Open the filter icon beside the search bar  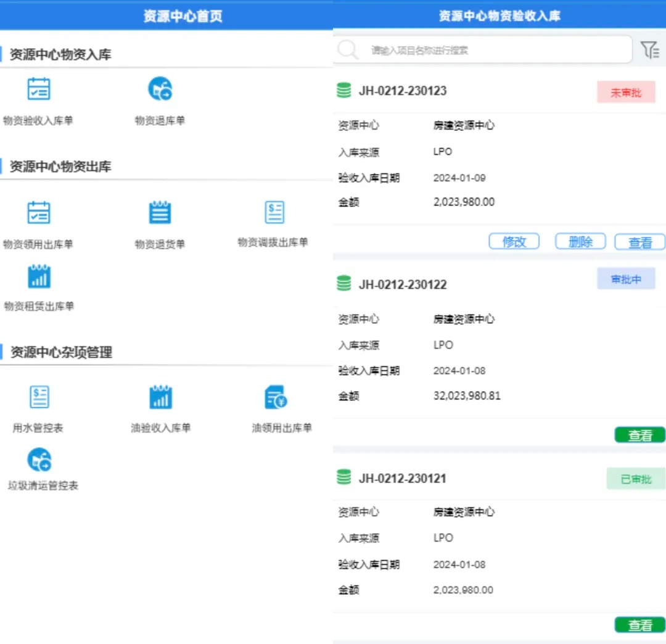pyautogui.click(x=649, y=49)
